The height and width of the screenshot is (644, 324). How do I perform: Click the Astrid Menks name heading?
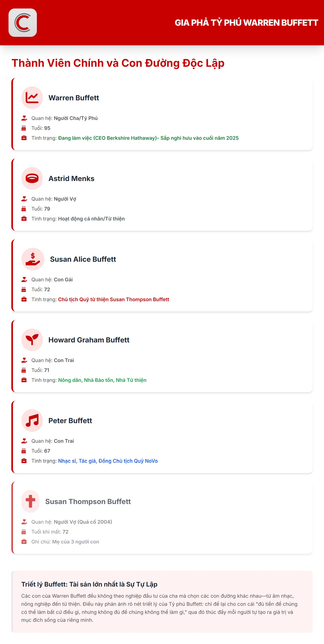[x=71, y=179]
